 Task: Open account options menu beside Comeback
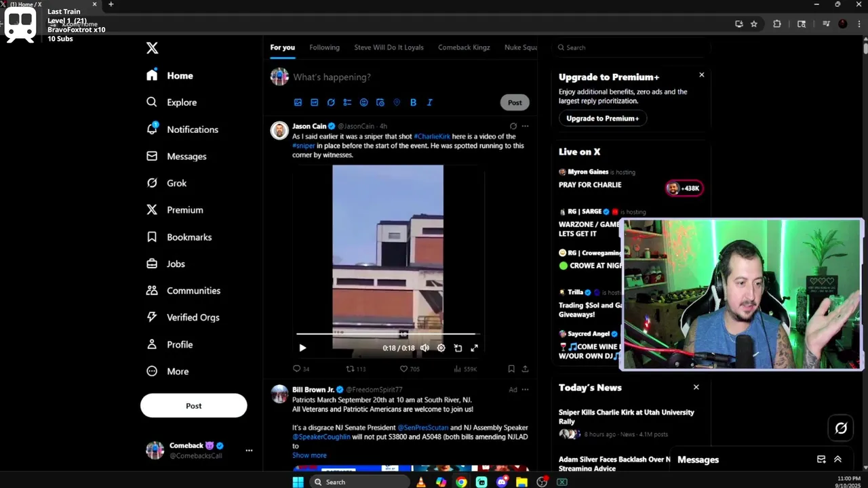click(x=249, y=451)
